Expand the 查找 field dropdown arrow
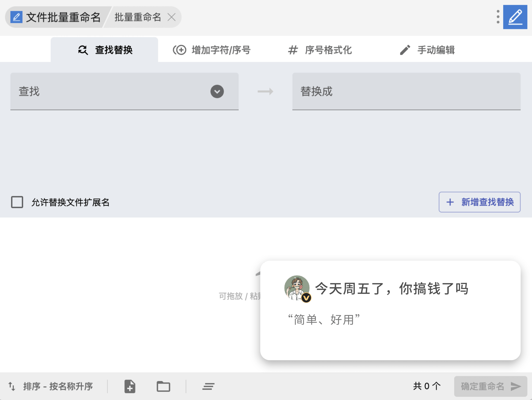The image size is (532, 400). point(217,92)
